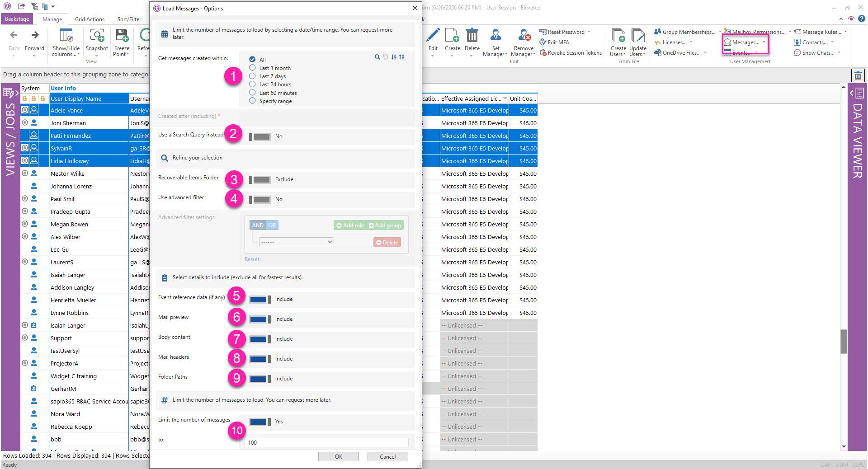Confirm the dialog with the OK button

(x=339, y=457)
